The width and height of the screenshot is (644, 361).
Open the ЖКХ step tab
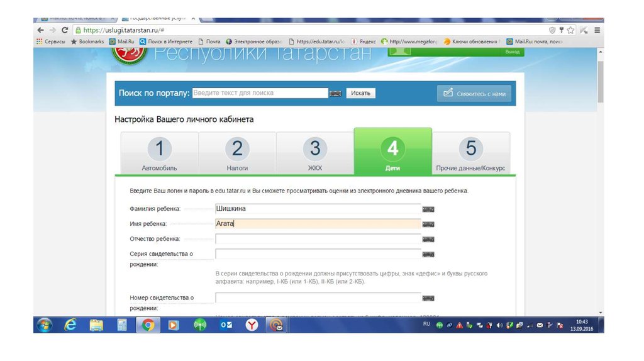coord(315,153)
